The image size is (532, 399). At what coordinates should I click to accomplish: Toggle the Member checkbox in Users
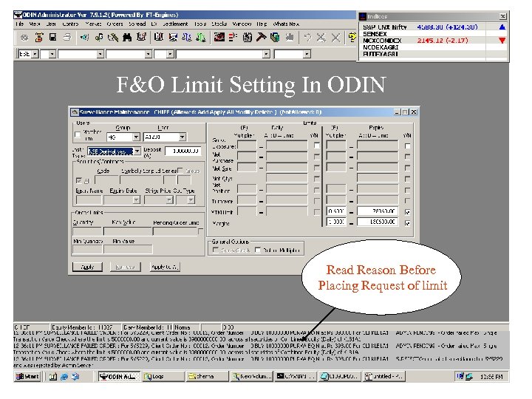[78, 134]
